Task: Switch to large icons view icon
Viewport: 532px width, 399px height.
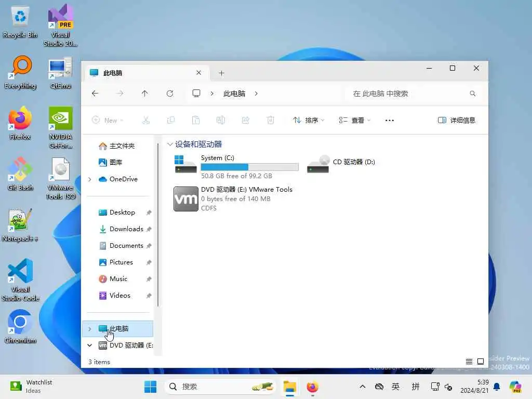Action: click(481, 362)
